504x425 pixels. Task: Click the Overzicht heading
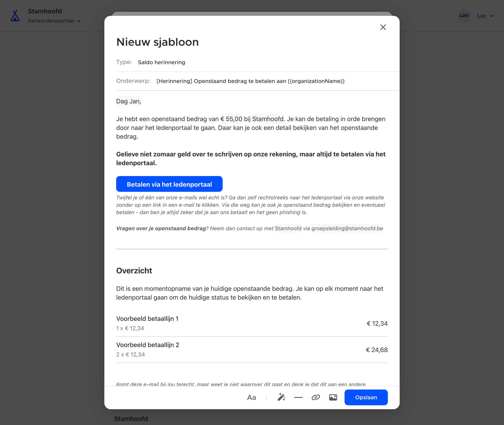click(134, 271)
